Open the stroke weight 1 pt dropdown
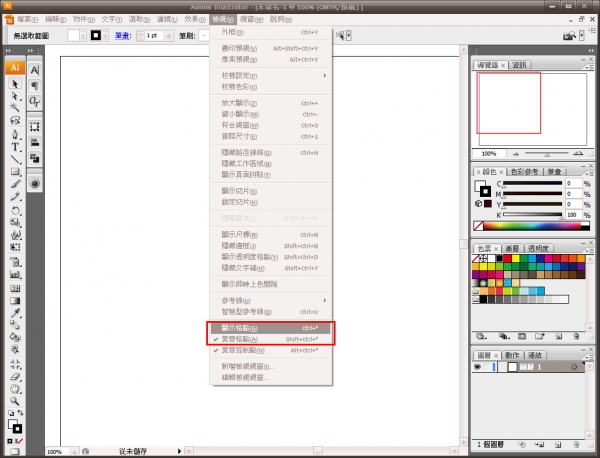The width and height of the screenshot is (600, 458). tap(168, 36)
